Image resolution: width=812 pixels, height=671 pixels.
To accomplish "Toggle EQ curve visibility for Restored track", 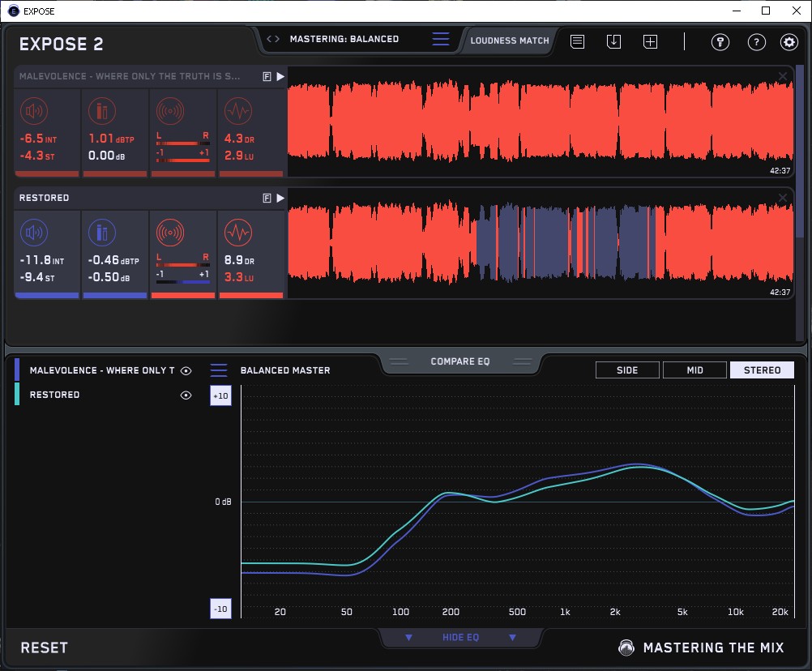I will click(x=186, y=395).
